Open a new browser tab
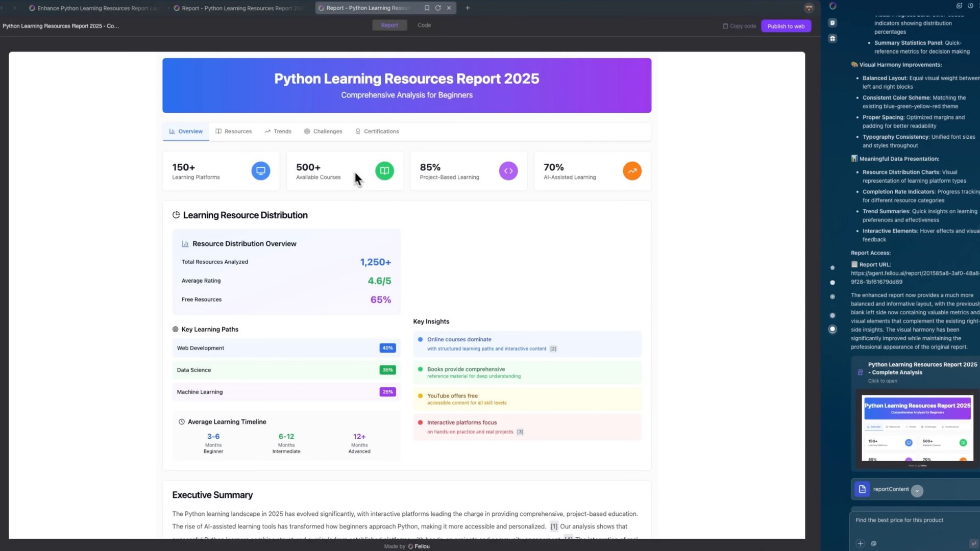980x551 pixels. point(468,8)
